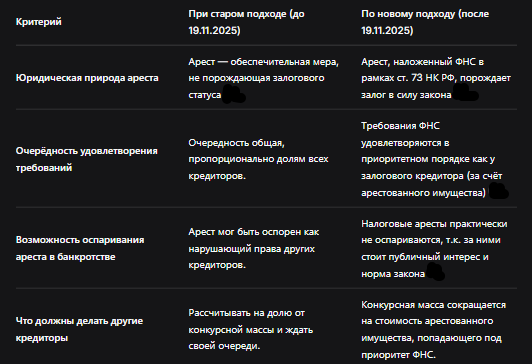Click cell 'Очередность общая, пропорционально долям всех кредиторов'
The image size is (532, 364).
click(x=258, y=159)
